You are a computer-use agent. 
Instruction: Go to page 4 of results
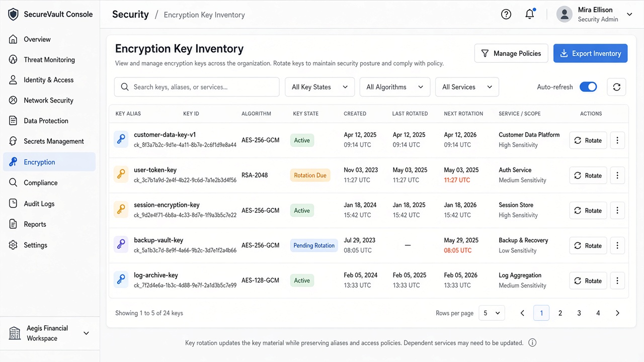tap(598, 313)
